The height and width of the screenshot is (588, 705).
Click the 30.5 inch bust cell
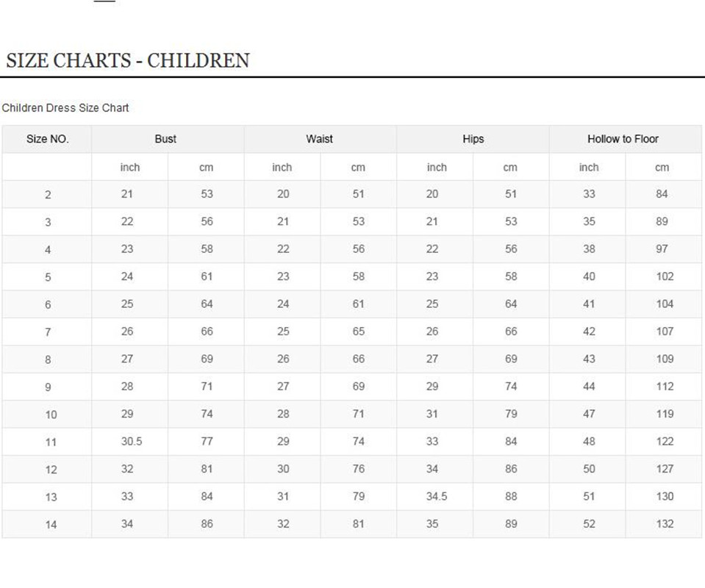pyautogui.click(x=131, y=442)
